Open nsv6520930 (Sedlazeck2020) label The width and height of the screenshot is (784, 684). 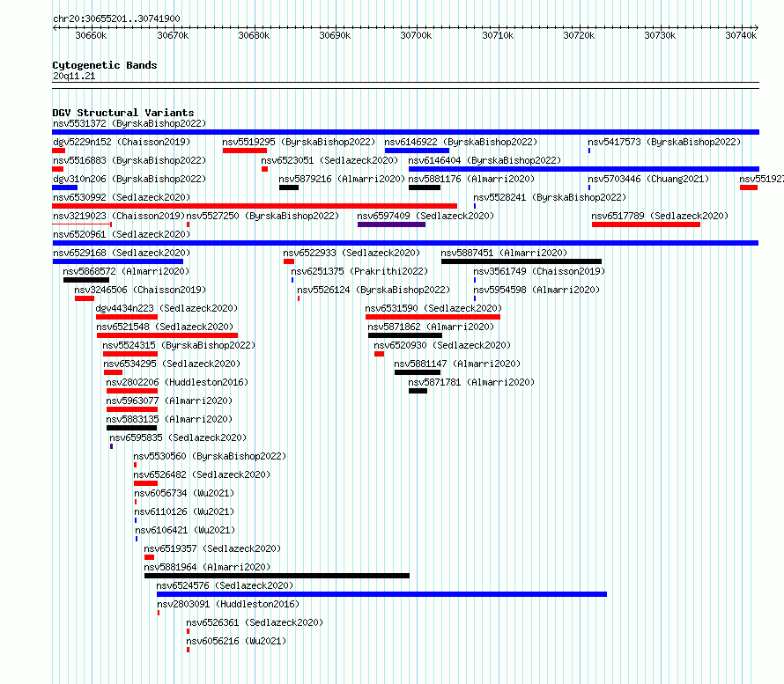442,345
